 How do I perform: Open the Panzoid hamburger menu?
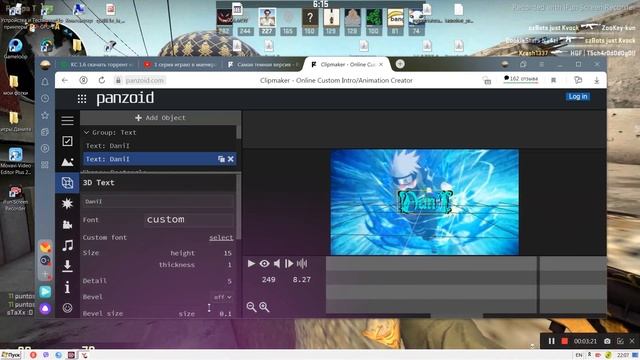[x=67, y=120]
